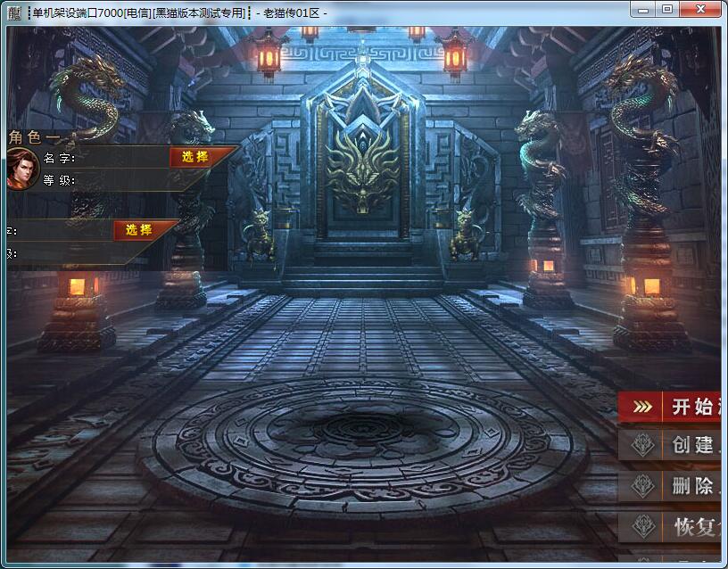The image size is (728, 569).
Task: Click the 创建 create character button
Action: point(693,445)
